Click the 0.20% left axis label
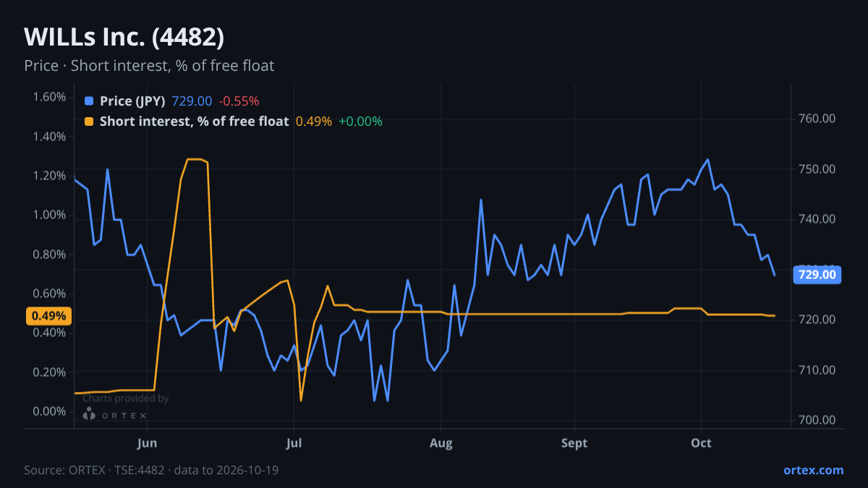Viewport: 868px width, 488px height. pos(49,372)
